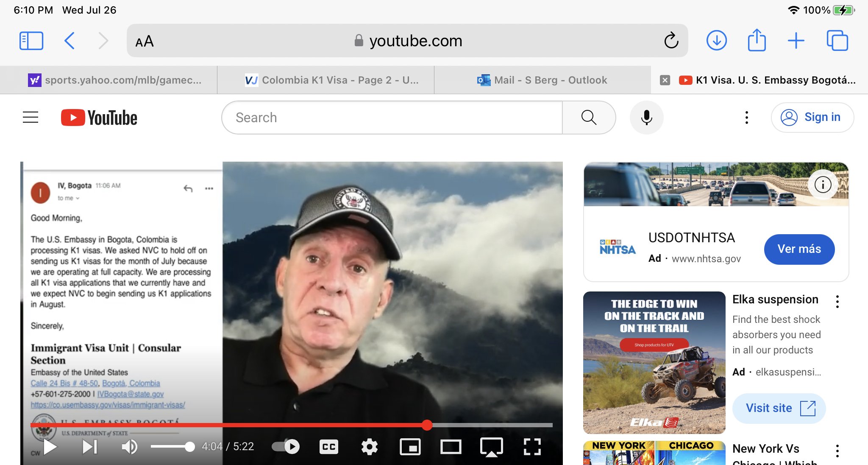Screen dimensions: 868x465
Task: Click the 6:10 PM clock in status bar
Action: [x=33, y=10]
